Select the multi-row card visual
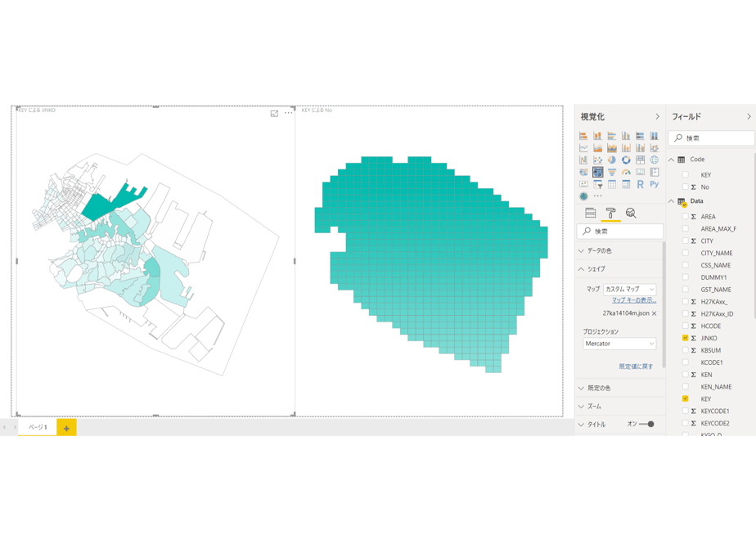Image resolution: width=756 pixels, height=540 pixels. point(655,172)
